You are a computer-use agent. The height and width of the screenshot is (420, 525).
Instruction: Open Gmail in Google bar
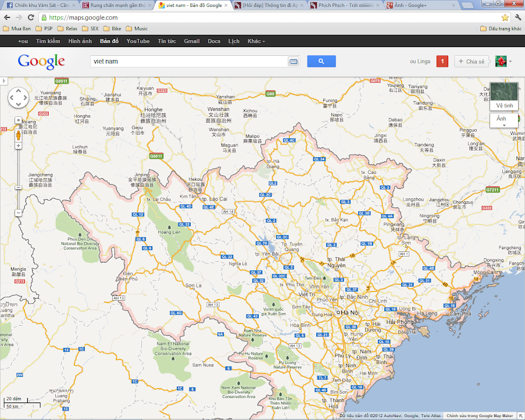pos(192,41)
